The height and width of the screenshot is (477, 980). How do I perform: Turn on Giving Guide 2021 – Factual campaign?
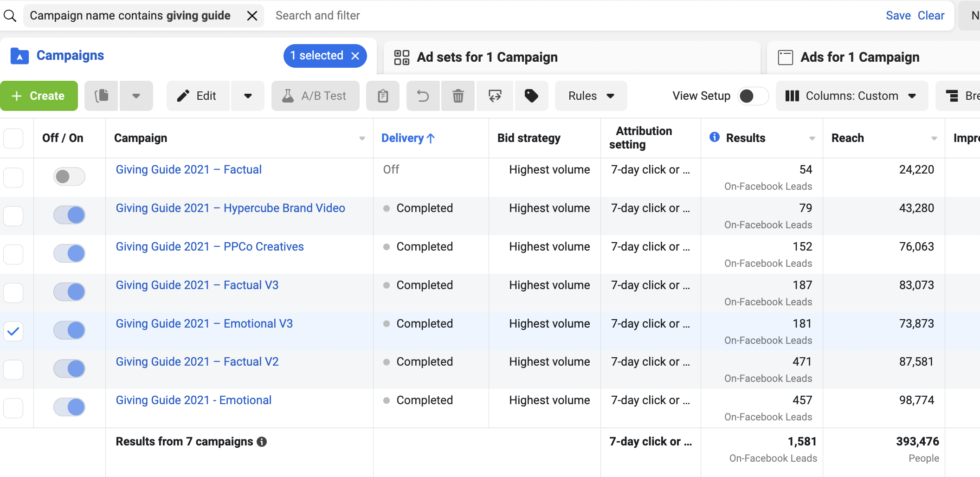click(x=69, y=176)
